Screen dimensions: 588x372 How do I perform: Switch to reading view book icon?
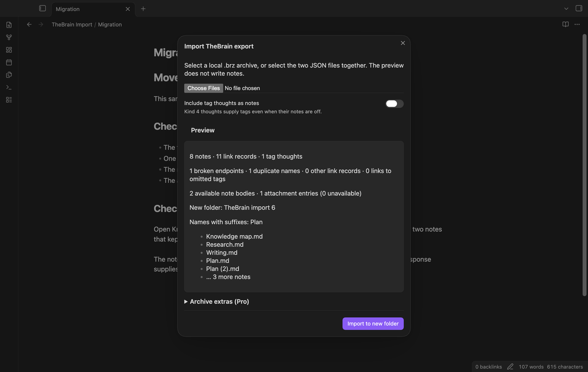[565, 24]
